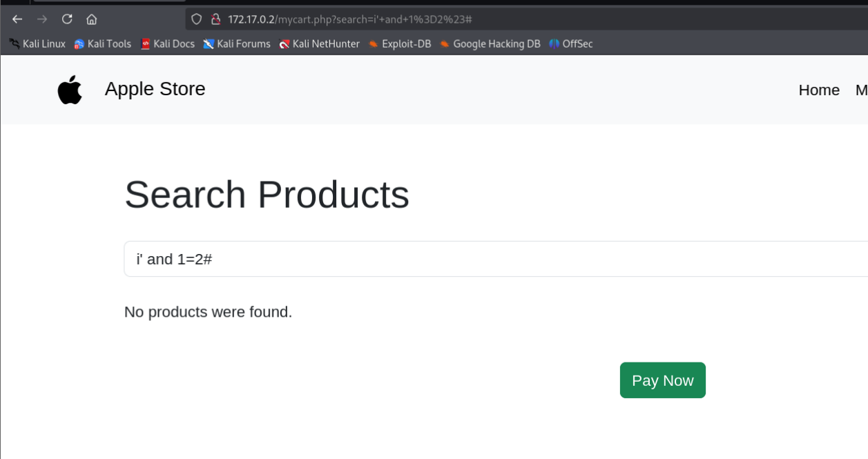This screenshot has height=459, width=868.
Task: Open the Kali Linux bookmark
Action: (37, 43)
